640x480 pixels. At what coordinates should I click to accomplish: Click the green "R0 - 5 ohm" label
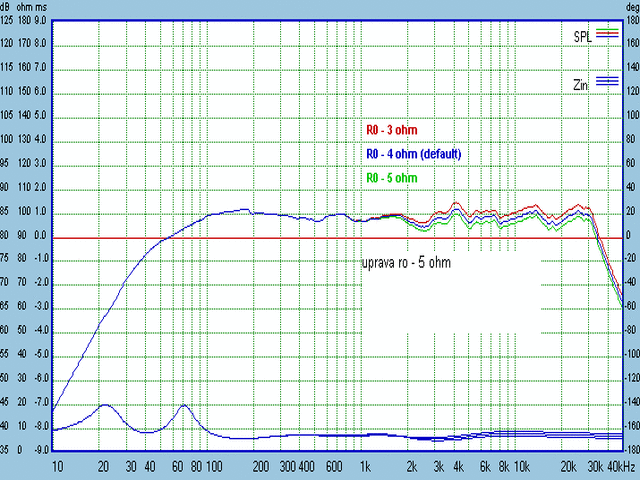[x=392, y=178]
